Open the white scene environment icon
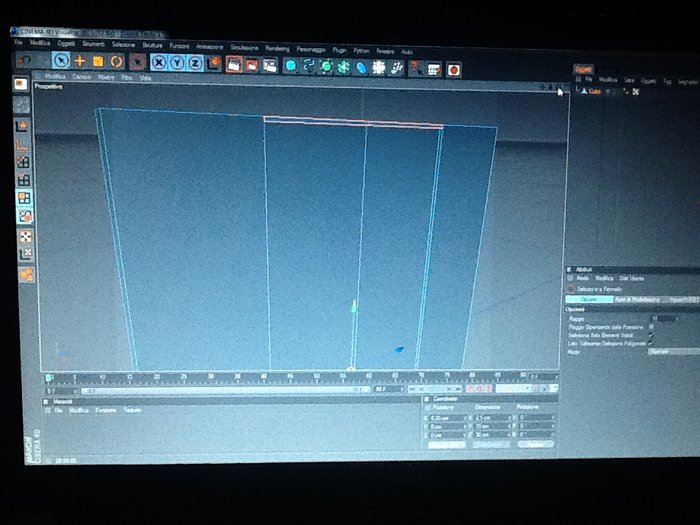Screen dimensions: 700x525 [379, 68]
